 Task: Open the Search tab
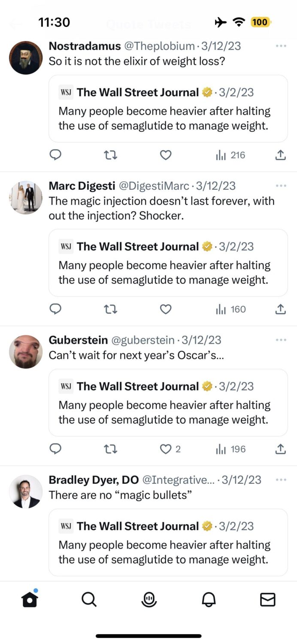click(x=89, y=599)
